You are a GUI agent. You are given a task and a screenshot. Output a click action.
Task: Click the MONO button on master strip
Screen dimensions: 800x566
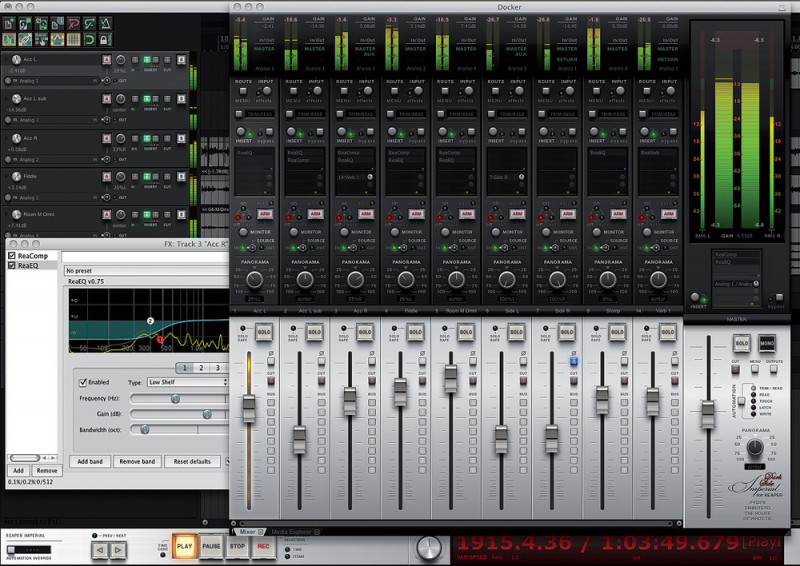(x=766, y=343)
